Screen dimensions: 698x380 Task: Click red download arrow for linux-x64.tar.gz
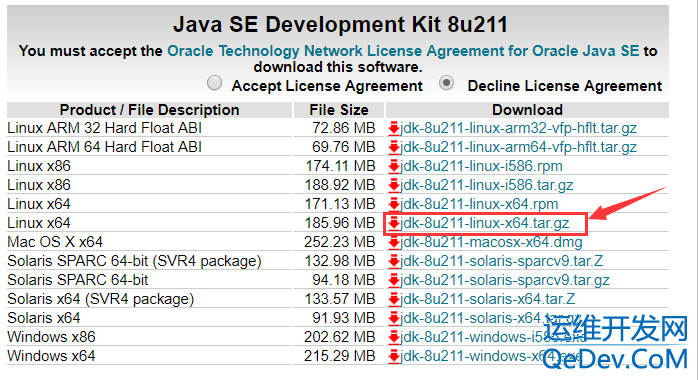pos(394,223)
